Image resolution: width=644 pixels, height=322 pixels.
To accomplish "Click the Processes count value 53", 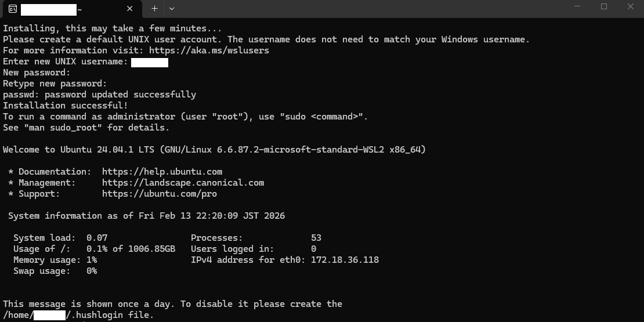I will pos(316,238).
